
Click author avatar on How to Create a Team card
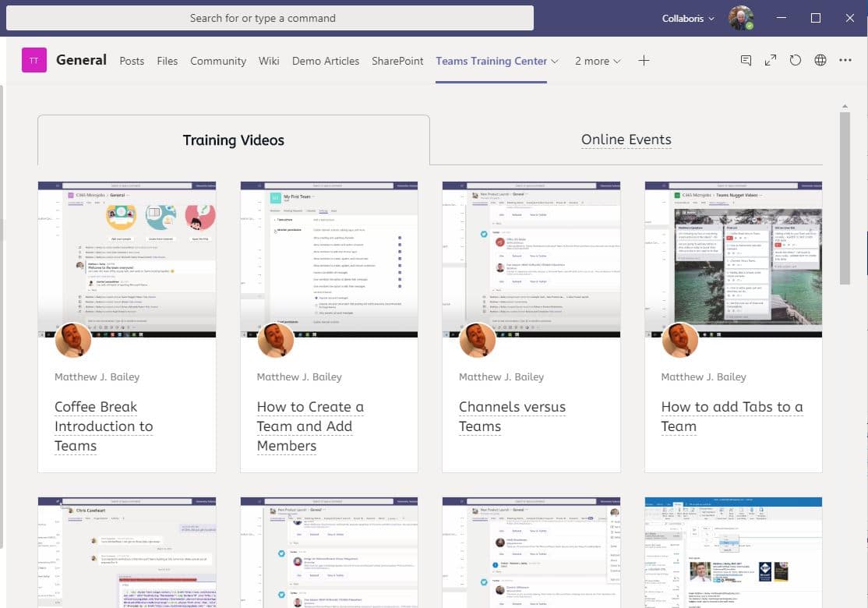pos(275,339)
